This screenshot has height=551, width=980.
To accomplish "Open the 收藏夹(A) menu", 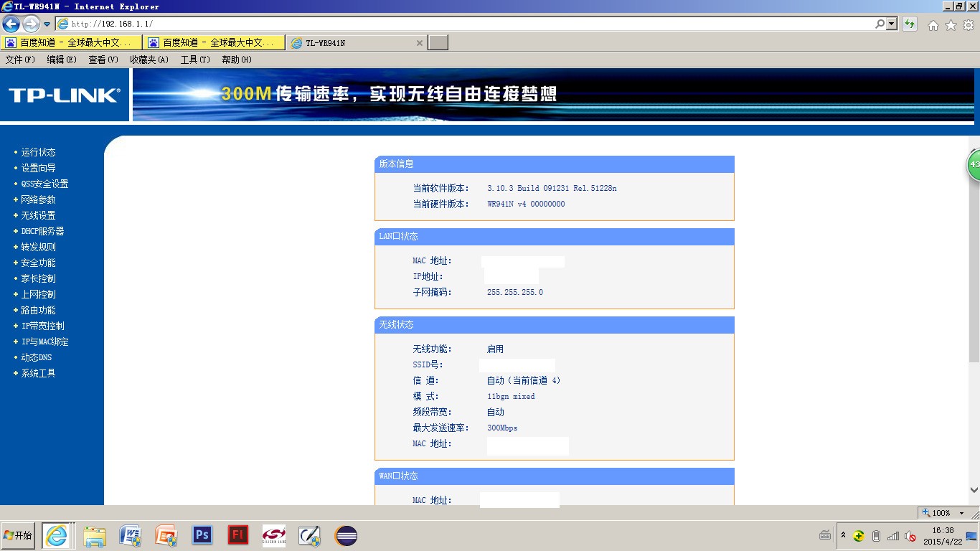I will click(149, 60).
